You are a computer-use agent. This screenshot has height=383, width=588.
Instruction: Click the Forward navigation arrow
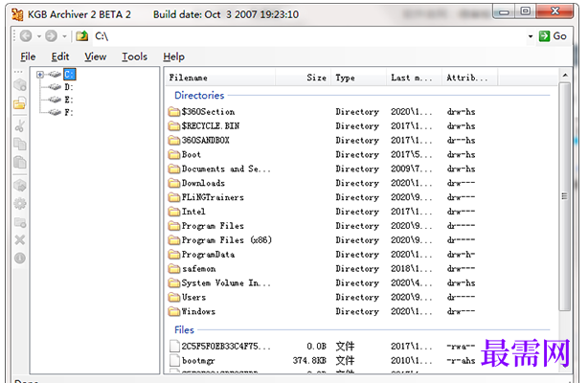click(52, 36)
